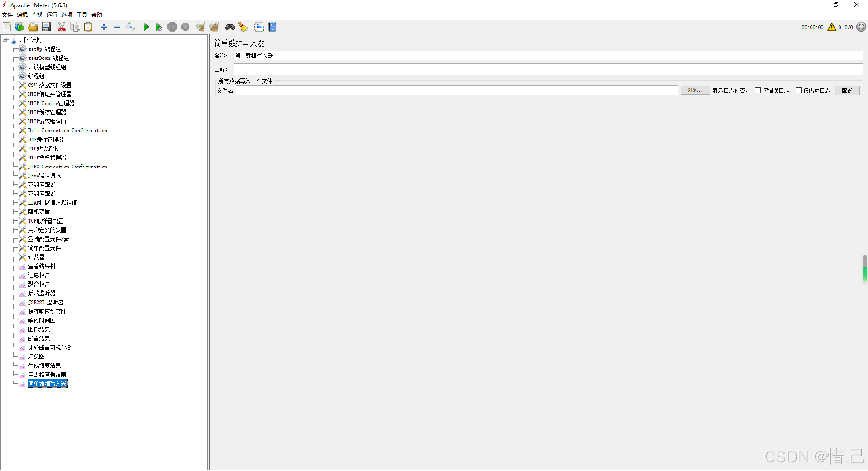The height and width of the screenshot is (471, 868).
Task: Select 简单数据写入器 tree item
Action: (x=47, y=384)
